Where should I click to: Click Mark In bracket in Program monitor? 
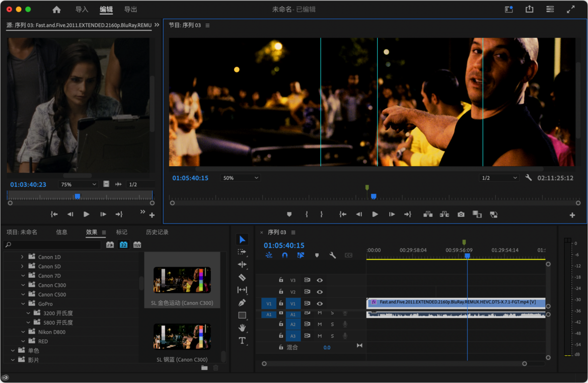(x=307, y=214)
